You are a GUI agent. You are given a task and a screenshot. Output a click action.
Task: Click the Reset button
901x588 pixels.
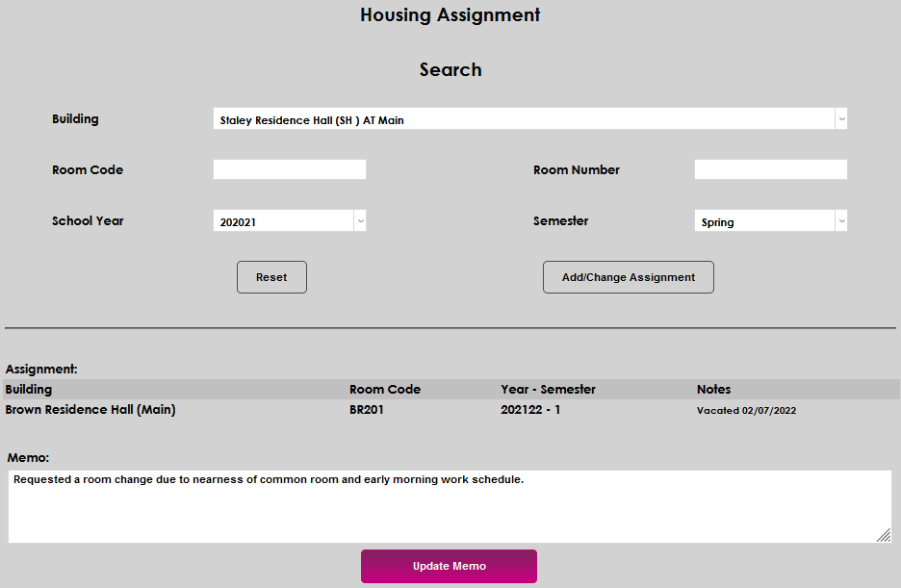coord(271,276)
